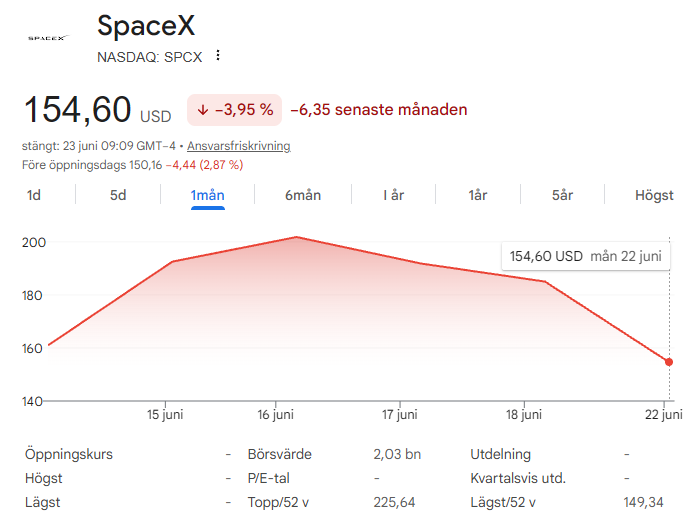Show the 6mån chart range
Viewport: 692px width, 518px height.
(303, 195)
